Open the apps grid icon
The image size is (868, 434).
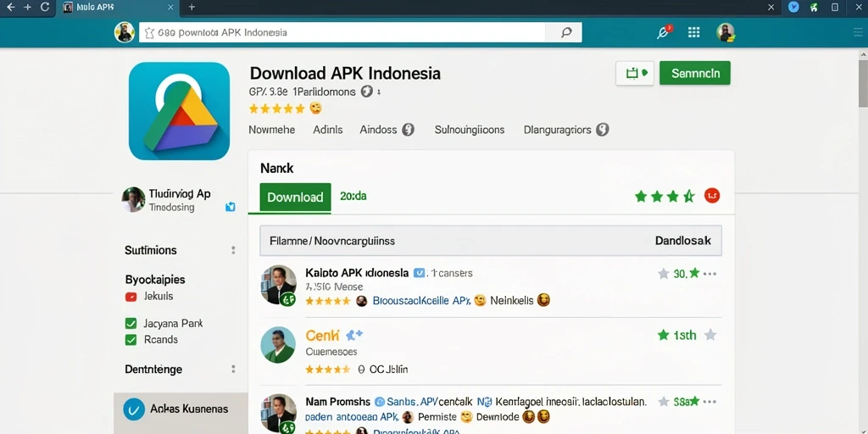pyautogui.click(x=693, y=32)
